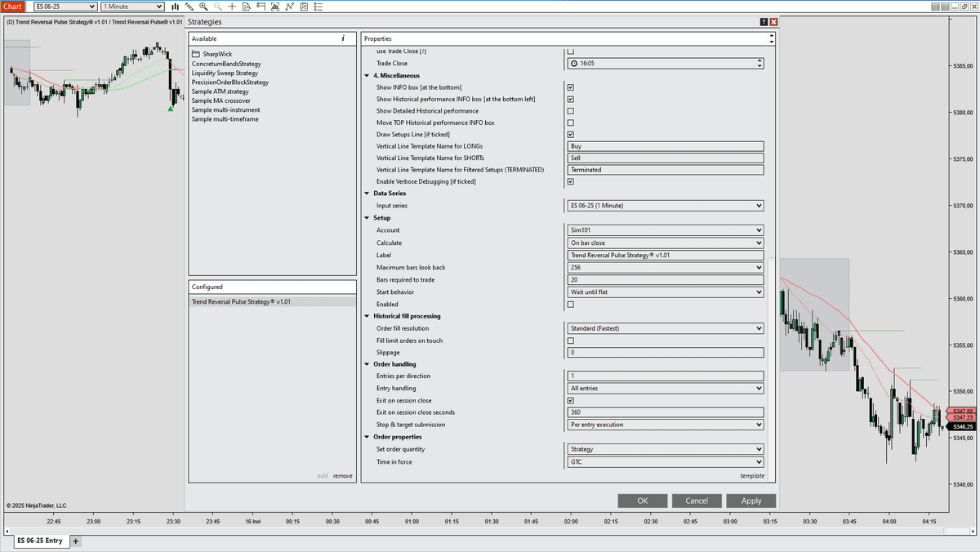Screen dimensions: 980x552
Task: Select the drawing tools pencil icon
Action: [189, 7]
